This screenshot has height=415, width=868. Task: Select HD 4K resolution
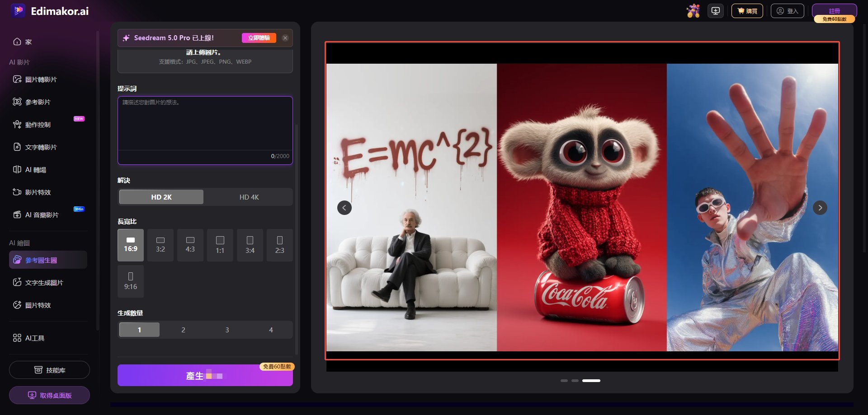pyautogui.click(x=249, y=197)
